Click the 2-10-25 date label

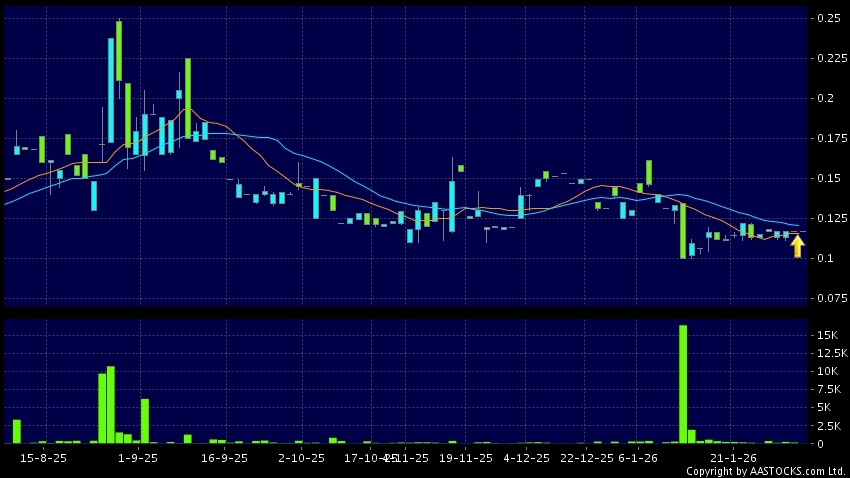[x=301, y=457]
